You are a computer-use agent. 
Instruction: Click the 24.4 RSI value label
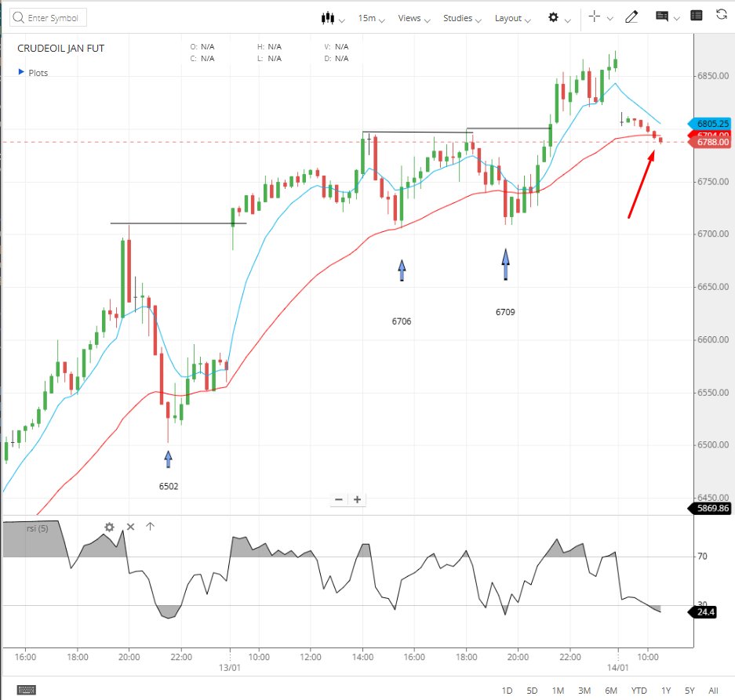click(x=702, y=612)
